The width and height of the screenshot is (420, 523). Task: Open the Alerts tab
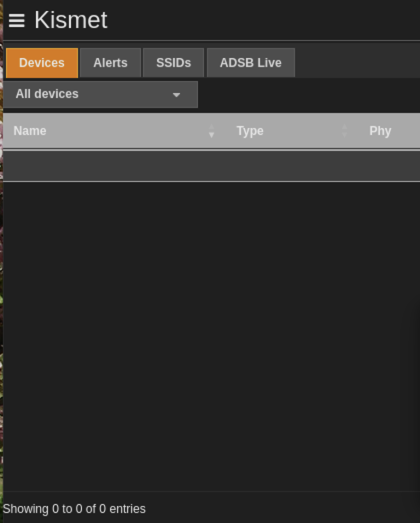[x=110, y=63]
